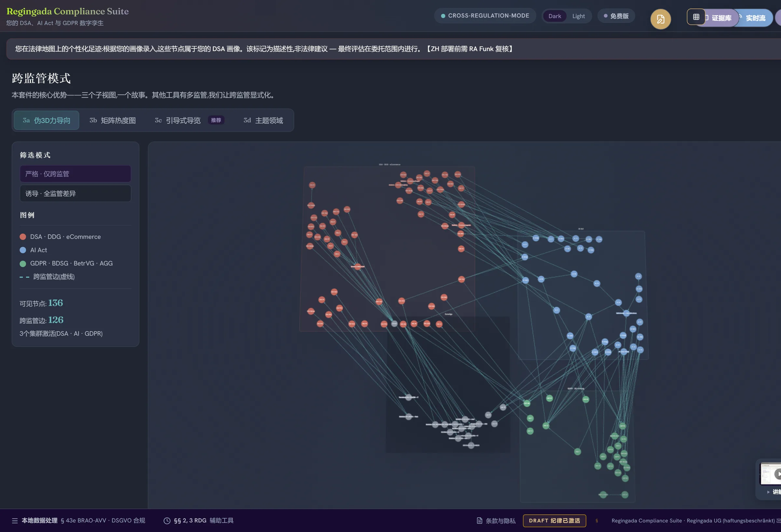Click the 您的 DSA、AI Act 与 GDPR 数字孪生 subtitle
Image resolution: width=781 pixels, height=532 pixels.
pyautogui.click(x=55, y=23)
